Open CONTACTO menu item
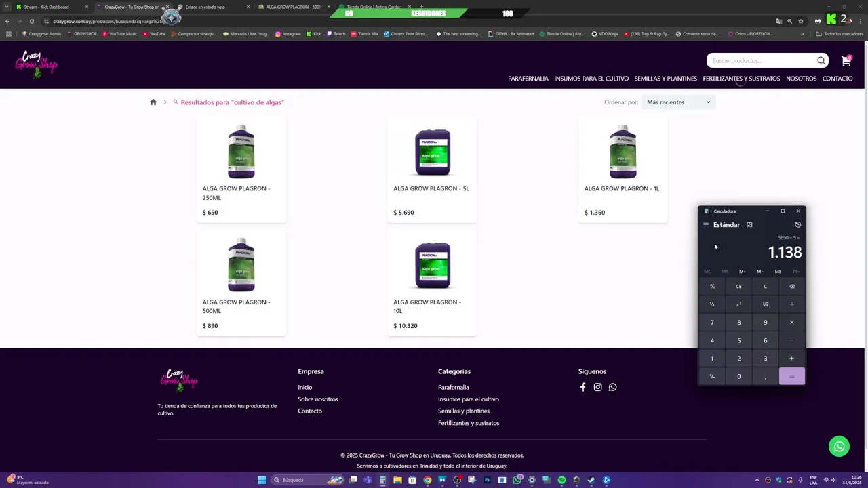868x488 pixels. click(x=837, y=79)
